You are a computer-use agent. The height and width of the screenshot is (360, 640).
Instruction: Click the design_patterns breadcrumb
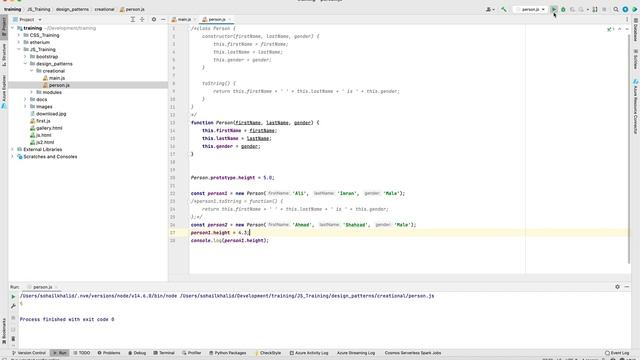pos(72,9)
